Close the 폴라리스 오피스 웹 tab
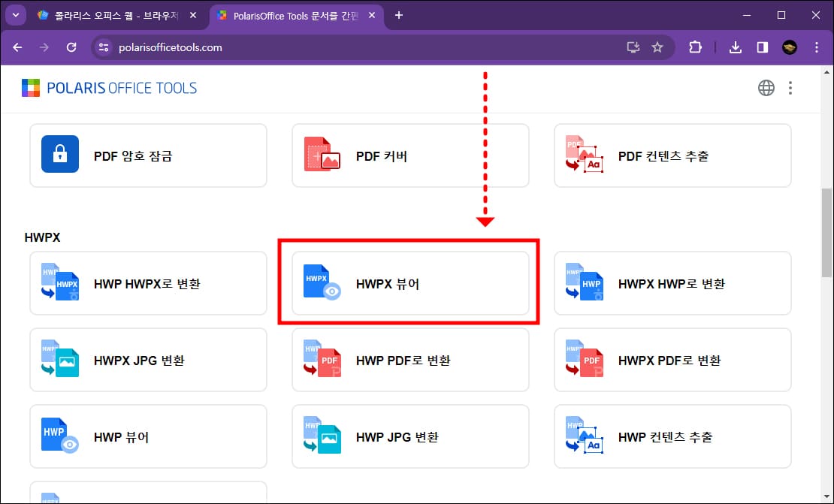Screen dimensions: 834x504 (x=193, y=16)
